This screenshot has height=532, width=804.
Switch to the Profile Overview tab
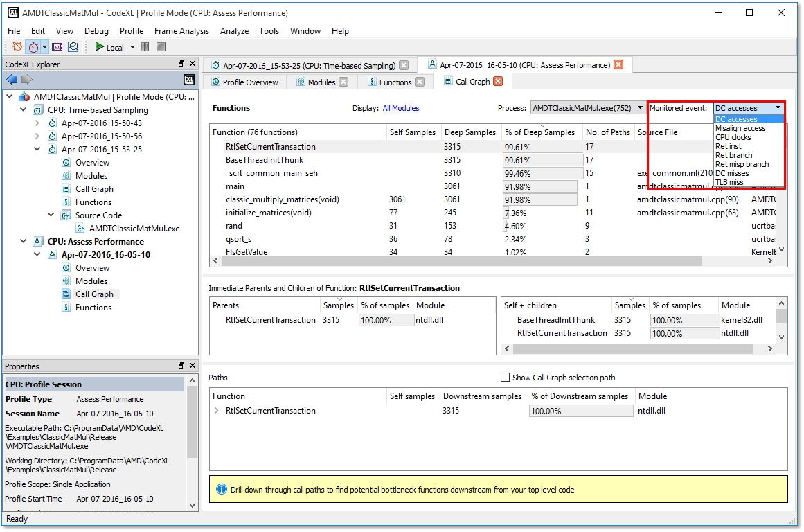click(245, 82)
